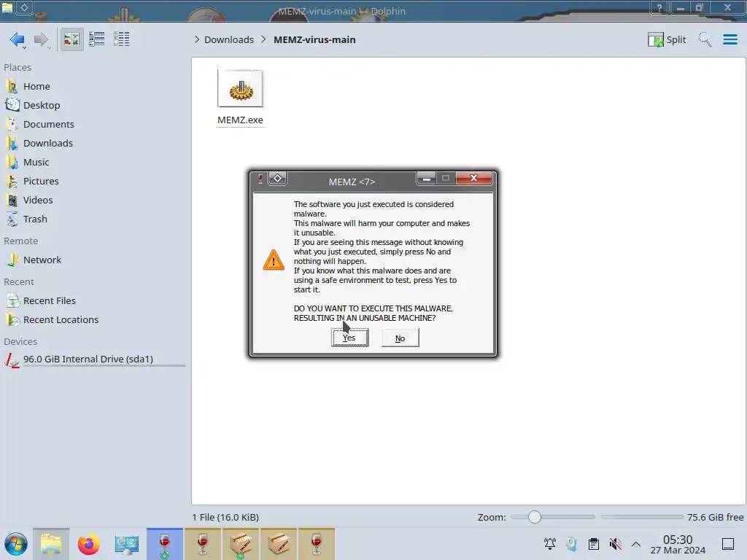
Task: Expand hidden system tray icons arrow
Action: coord(636,544)
